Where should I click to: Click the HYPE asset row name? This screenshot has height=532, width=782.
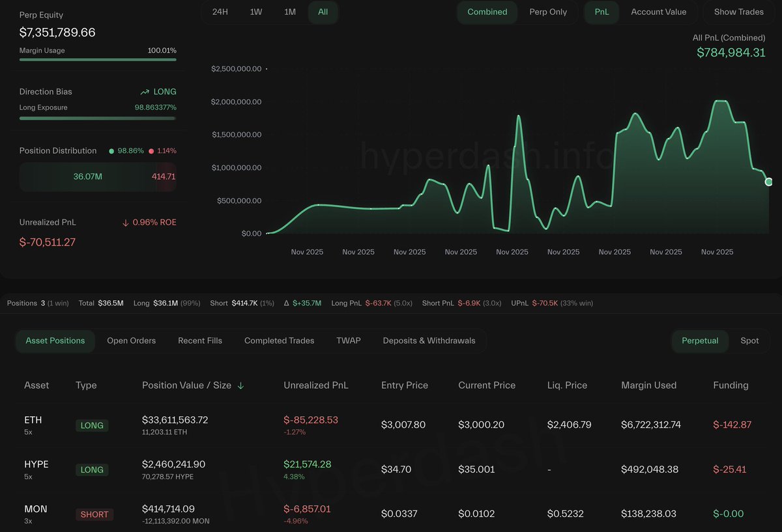tap(36, 464)
